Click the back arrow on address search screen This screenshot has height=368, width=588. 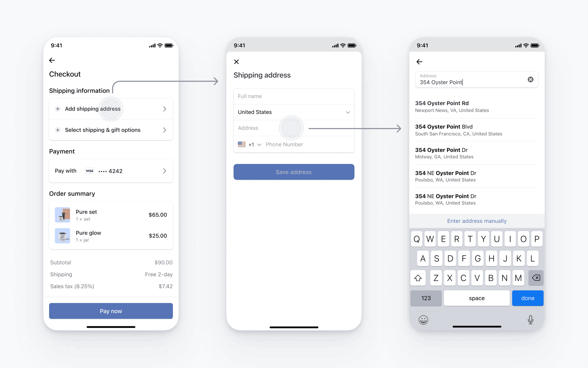(x=419, y=61)
